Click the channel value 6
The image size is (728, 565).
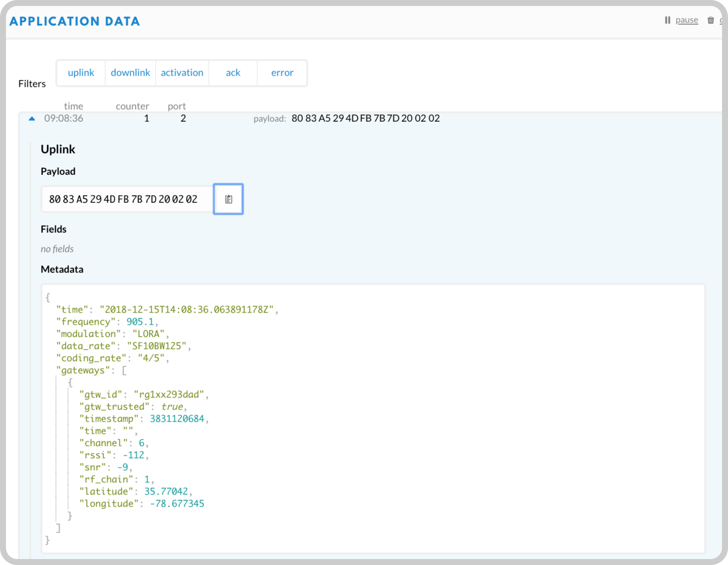pos(141,443)
